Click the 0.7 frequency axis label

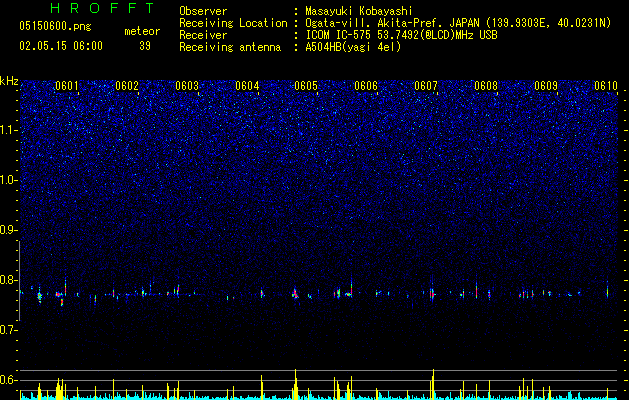click(9, 330)
